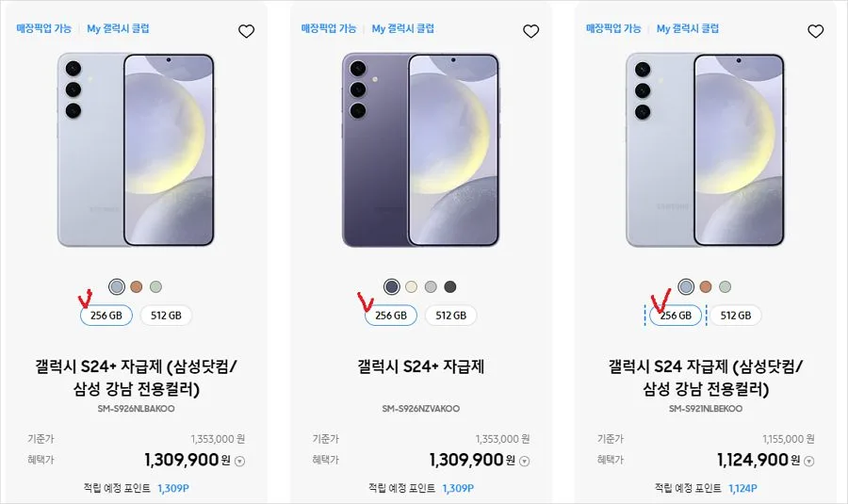Choose black color swatch on violet S24+ card
This screenshot has height=504, width=848.
coord(450,286)
